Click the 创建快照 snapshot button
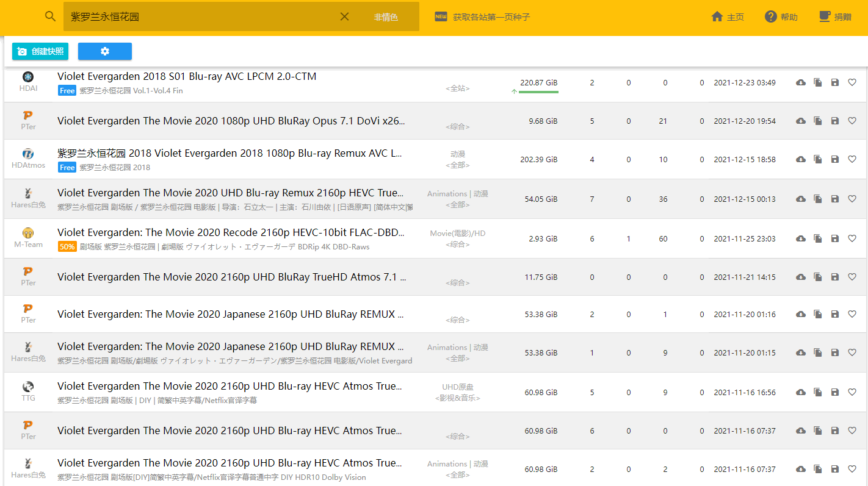Image resolution: width=868 pixels, height=486 pixels. tap(40, 51)
